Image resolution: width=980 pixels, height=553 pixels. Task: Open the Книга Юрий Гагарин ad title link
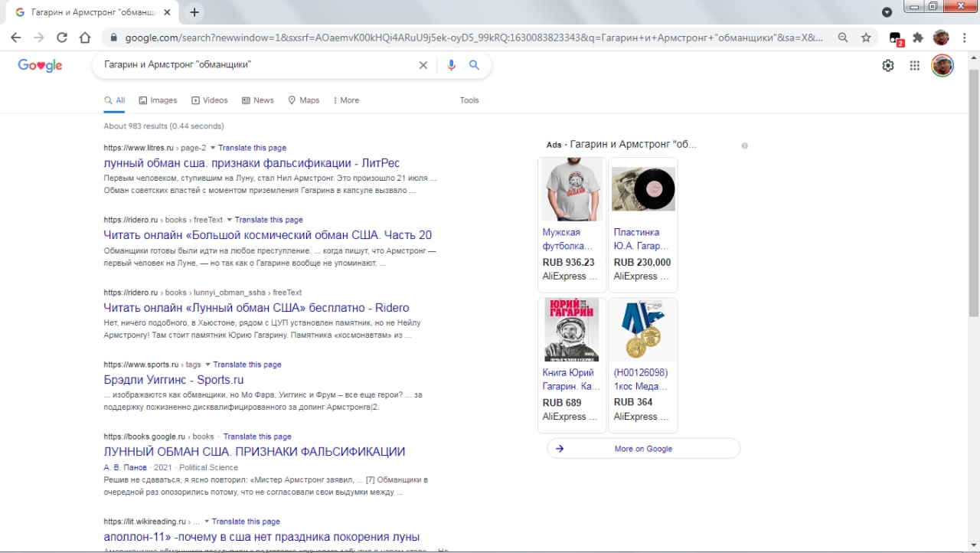(571, 380)
